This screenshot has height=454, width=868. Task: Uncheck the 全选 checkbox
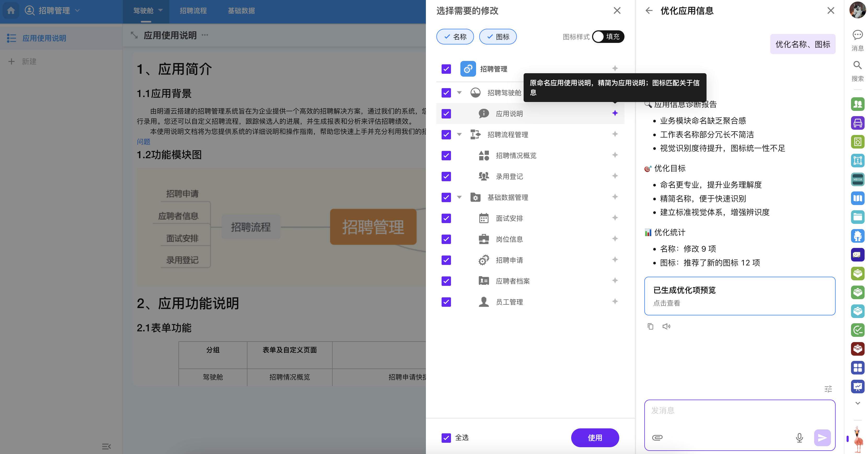(446, 438)
